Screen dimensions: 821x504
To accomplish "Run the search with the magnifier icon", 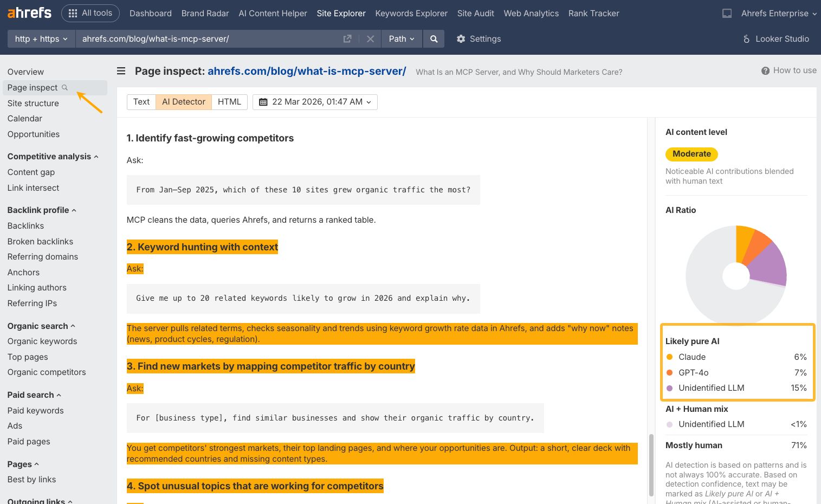I will (433, 38).
